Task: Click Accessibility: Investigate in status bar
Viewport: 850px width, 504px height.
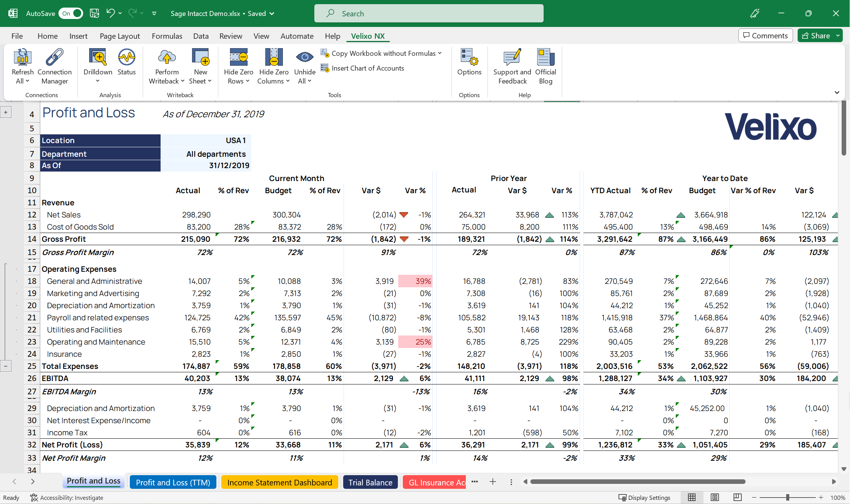Action: [67, 498]
